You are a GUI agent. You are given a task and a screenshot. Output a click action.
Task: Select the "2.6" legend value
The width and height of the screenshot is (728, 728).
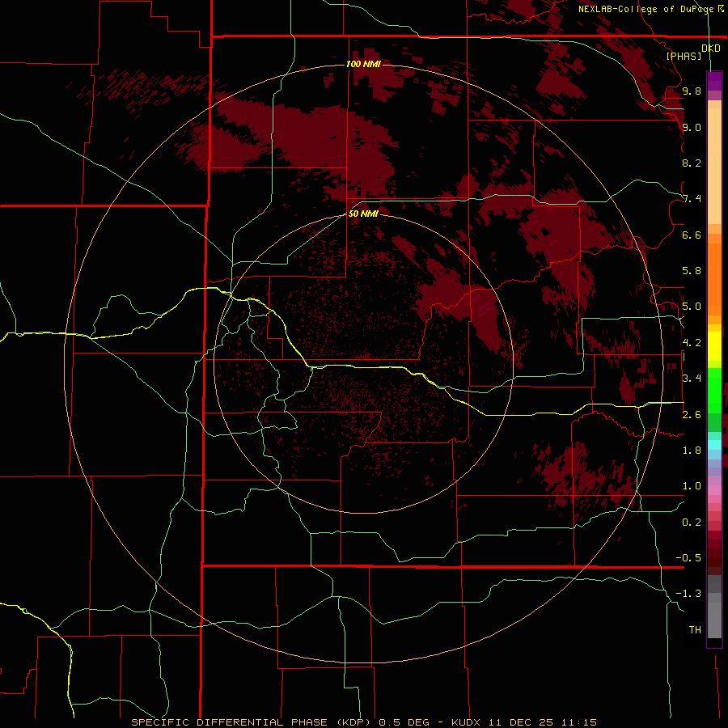point(692,415)
